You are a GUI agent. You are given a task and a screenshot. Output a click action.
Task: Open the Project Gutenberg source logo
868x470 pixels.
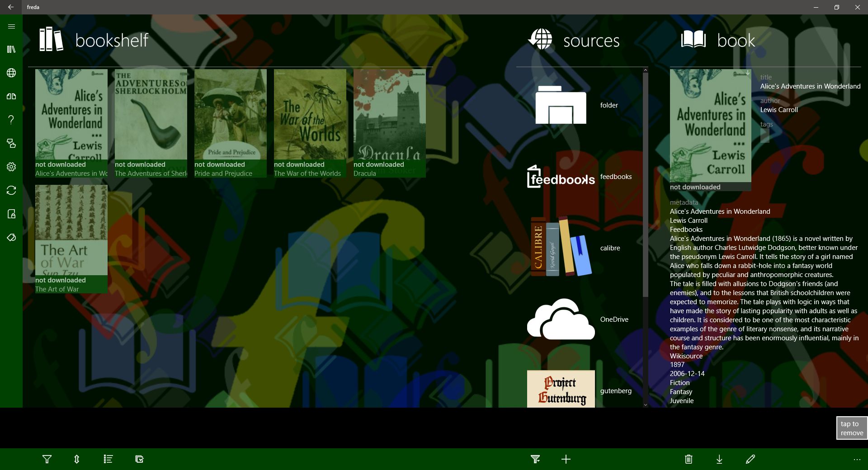pos(561,389)
